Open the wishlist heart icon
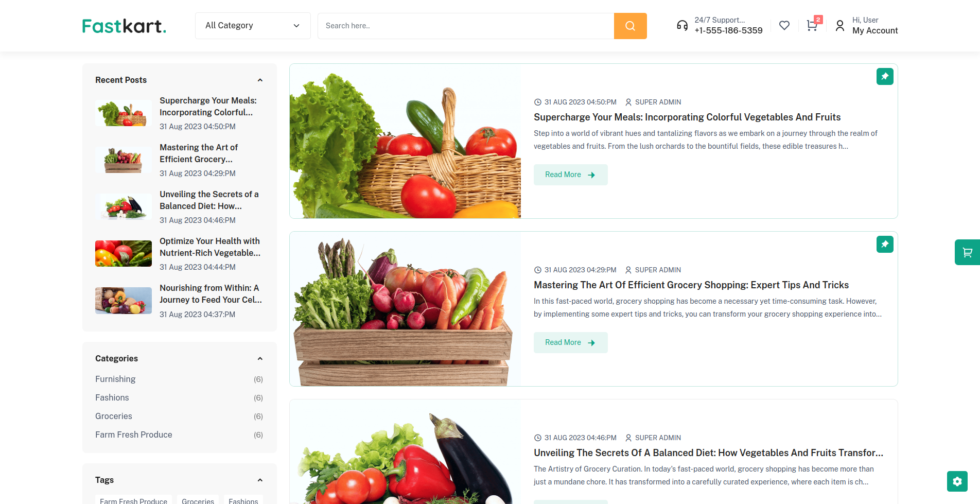This screenshot has height=504, width=980. [784, 25]
